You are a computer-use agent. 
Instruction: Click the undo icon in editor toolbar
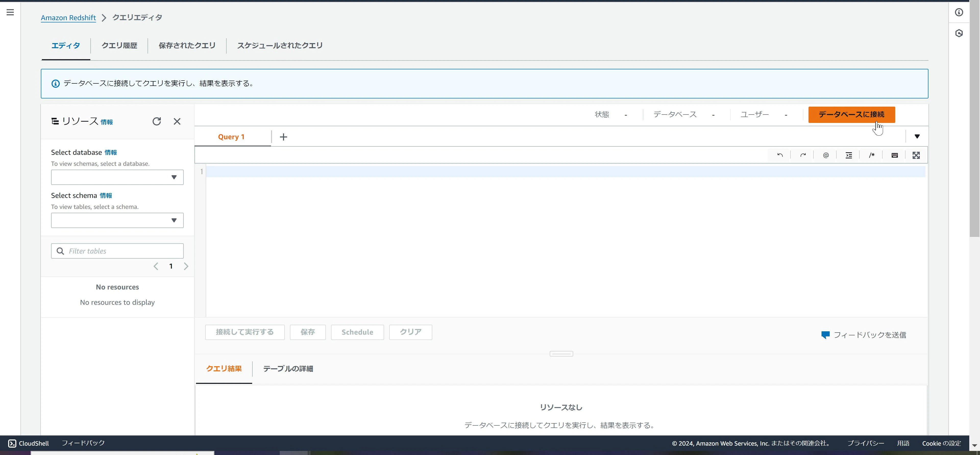(780, 155)
